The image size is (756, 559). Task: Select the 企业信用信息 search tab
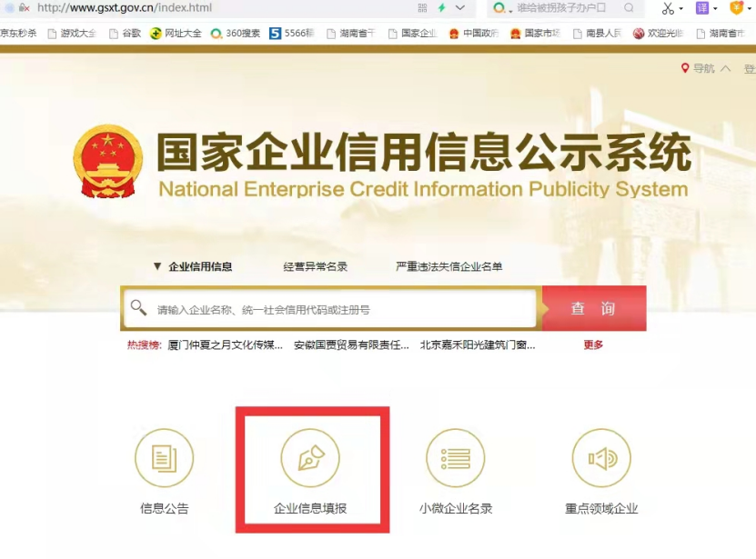(x=200, y=266)
